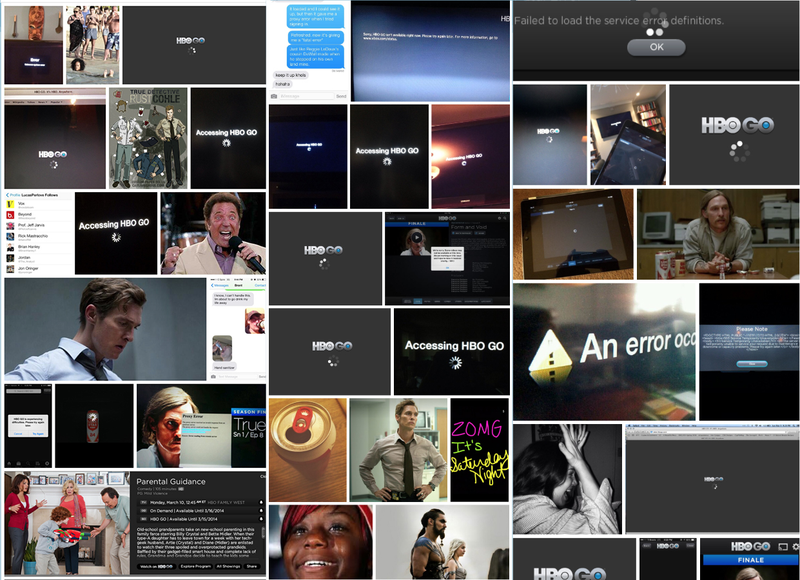Open the shirtless warrior and blonde woman image
The width and height of the screenshot is (800, 580).
coord(442,542)
